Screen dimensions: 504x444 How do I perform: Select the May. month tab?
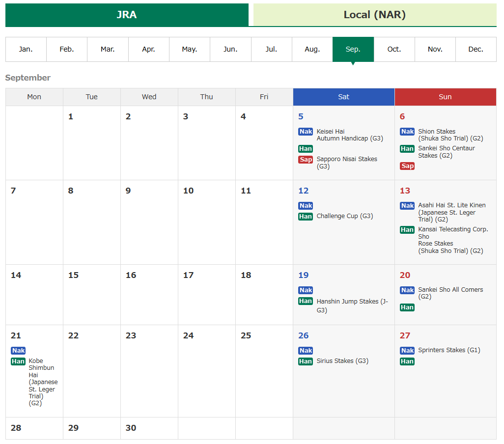(x=189, y=49)
